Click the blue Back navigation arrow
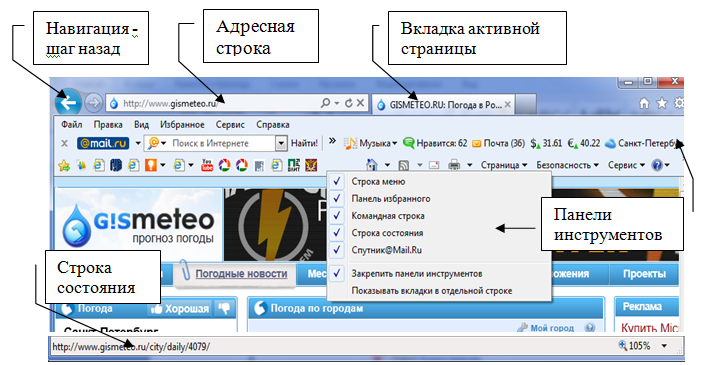The width and height of the screenshot is (701, 365). point(68,103)
